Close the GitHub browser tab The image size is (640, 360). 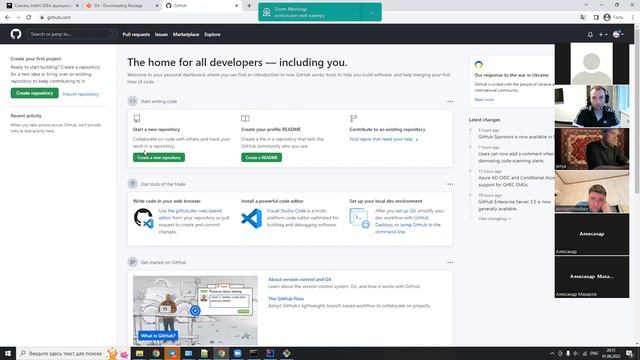tap(236, 6)
